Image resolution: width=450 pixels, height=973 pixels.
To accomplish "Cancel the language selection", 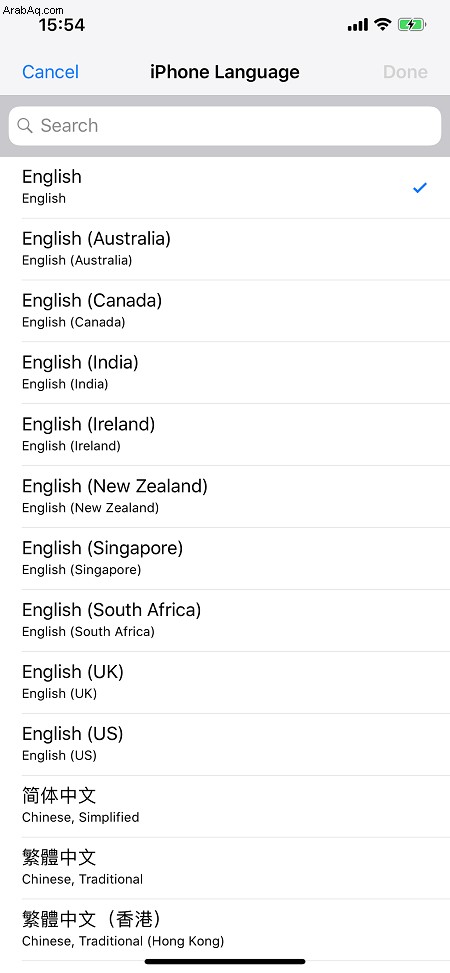I will [50, 72].
